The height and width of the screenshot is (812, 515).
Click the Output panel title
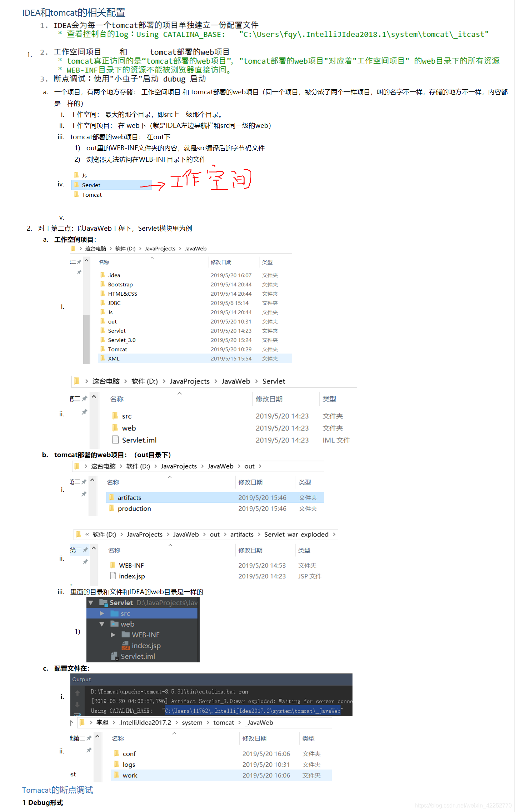pyautogui.click(x=81, y=680)
